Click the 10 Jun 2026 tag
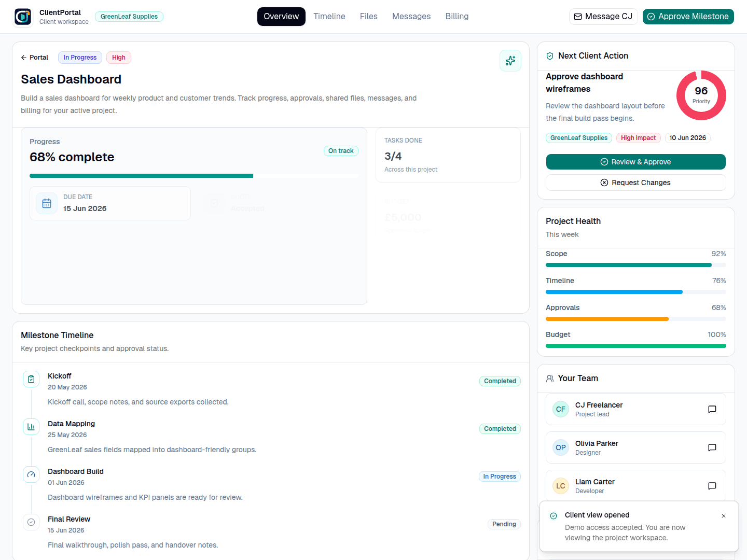 point(687,138)
